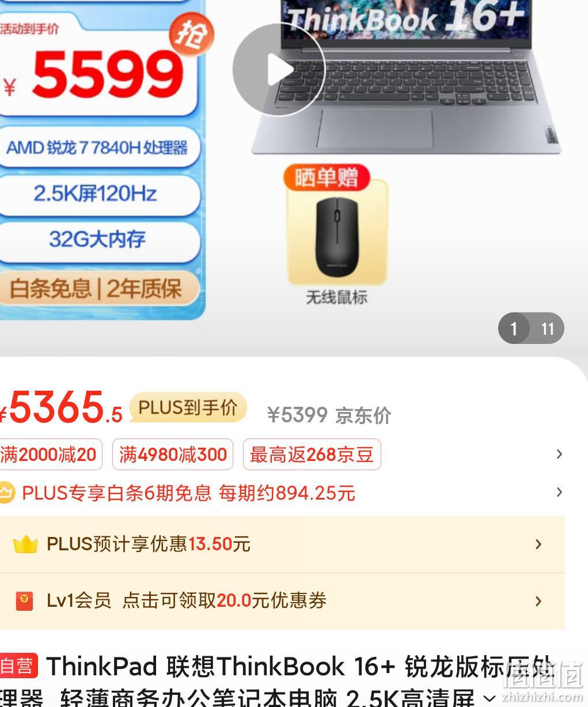
Task: Tap the wireless mouse gift image
Action: click(x=337, y=233)
